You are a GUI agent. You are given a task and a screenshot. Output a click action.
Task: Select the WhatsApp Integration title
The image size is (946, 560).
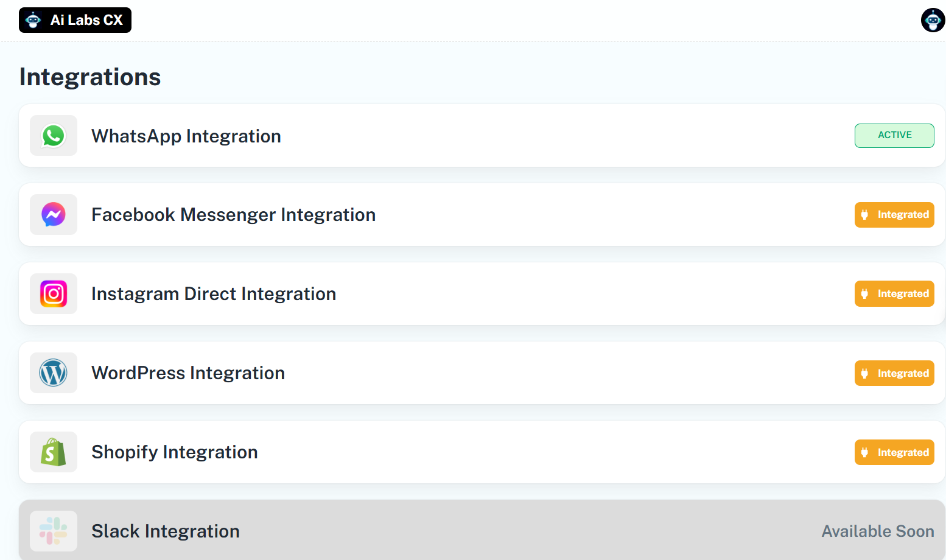click(x=186, y=136)
